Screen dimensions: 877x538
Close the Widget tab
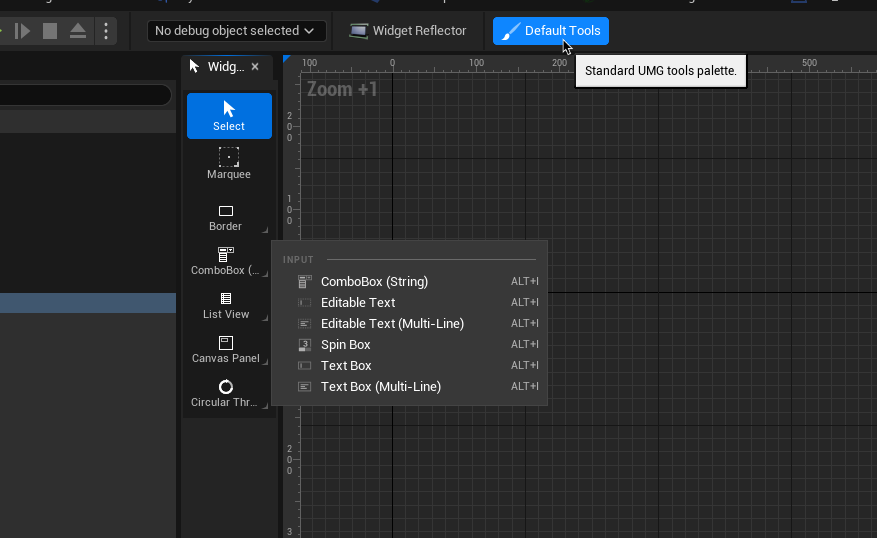point(255,67)
